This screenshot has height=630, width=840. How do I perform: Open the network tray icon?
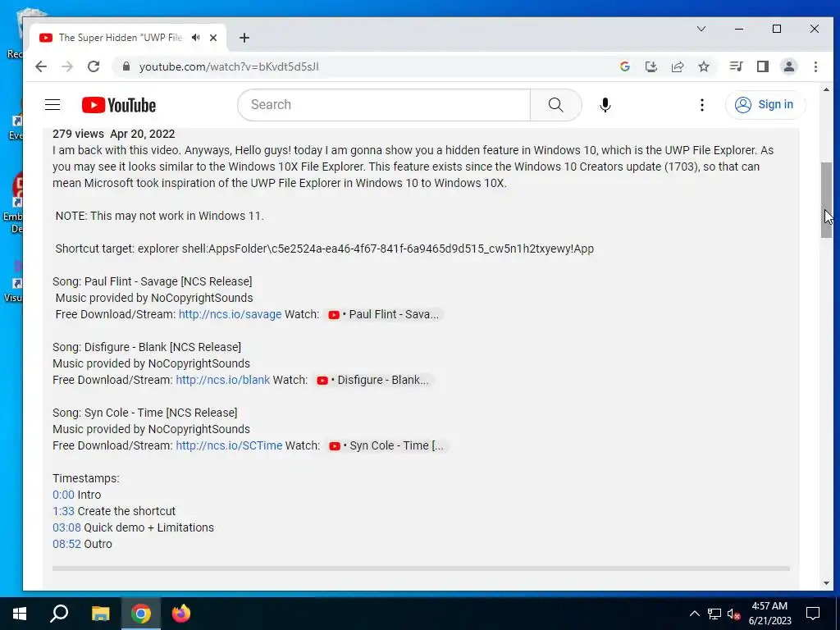click(714, 614)
